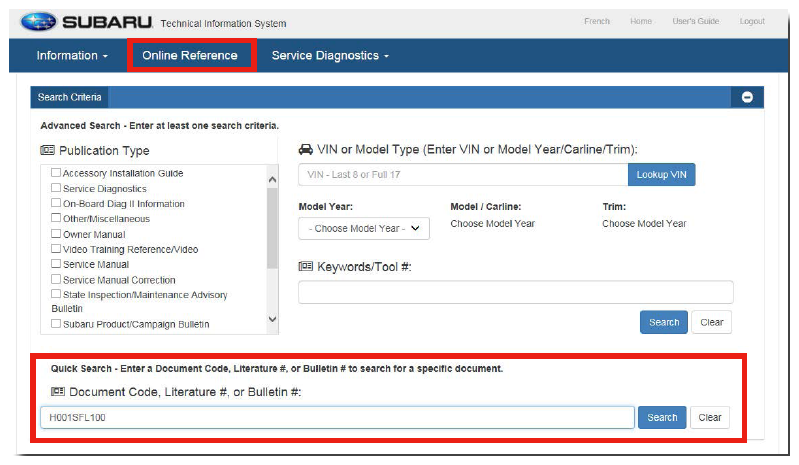This screenshot has width=799, height=465.
Task: Click Document Code quick search field
Action: click(337, 418)
